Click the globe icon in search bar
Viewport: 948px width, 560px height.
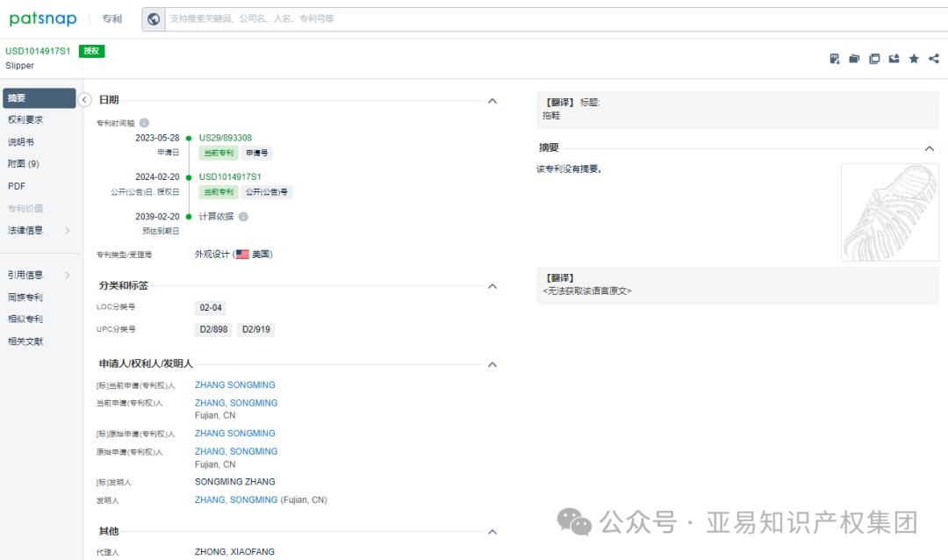coord(154,18)
